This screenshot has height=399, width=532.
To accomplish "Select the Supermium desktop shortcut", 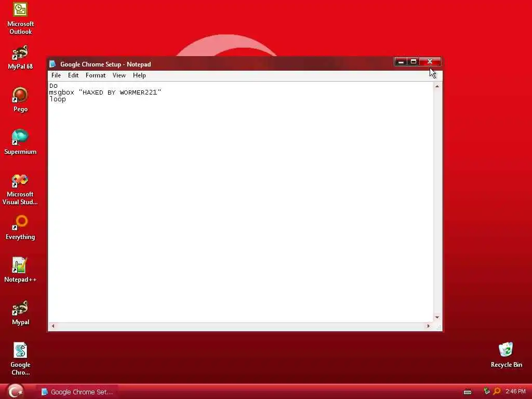I will point(20,142).
